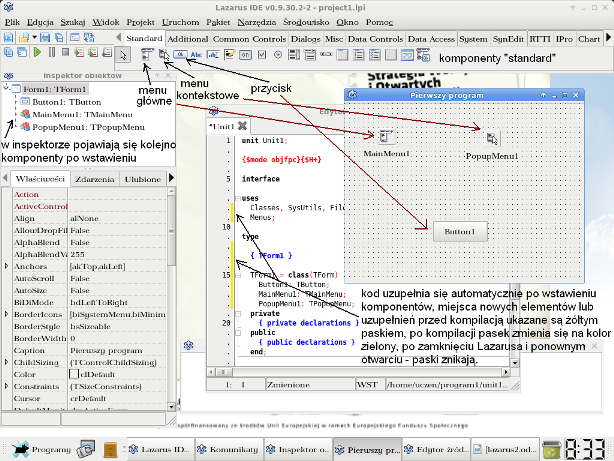Select the TButton component in palette
This screenshot has width=614, height=461.
coord(180,54)
